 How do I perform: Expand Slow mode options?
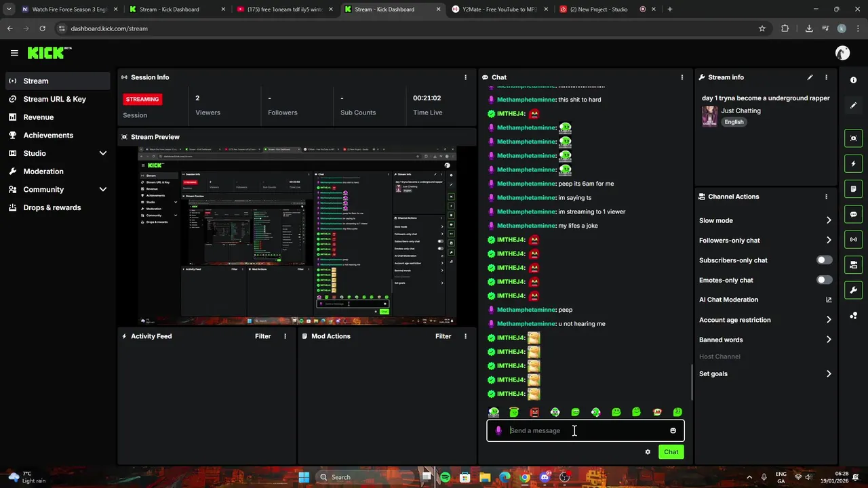point(829,220)
